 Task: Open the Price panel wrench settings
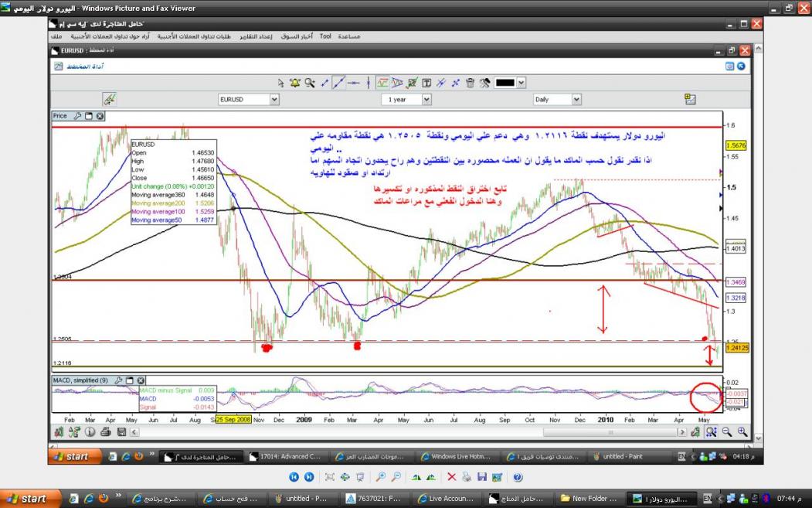pyautogui.click(x=76, y=116)
